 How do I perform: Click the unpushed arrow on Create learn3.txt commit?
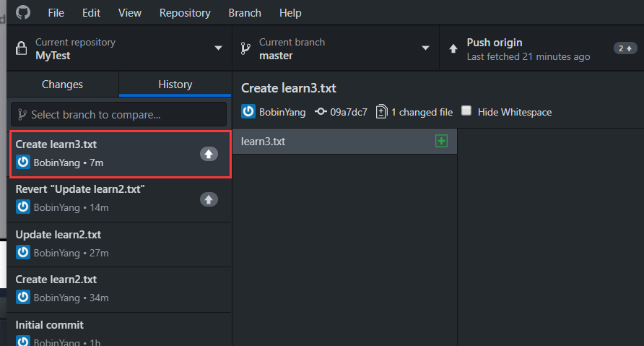coord(209,153)
